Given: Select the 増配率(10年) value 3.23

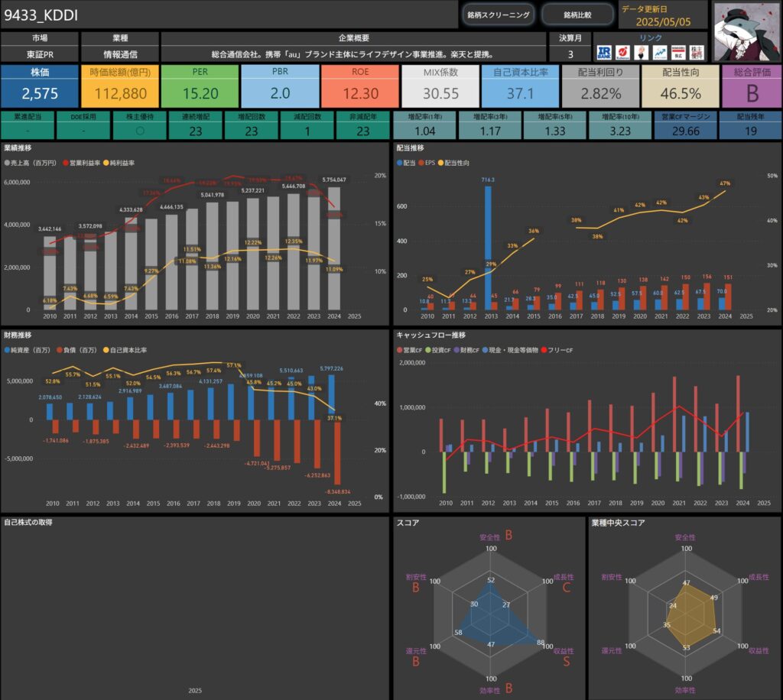Looking at the screenshot, I should point(620,131).
